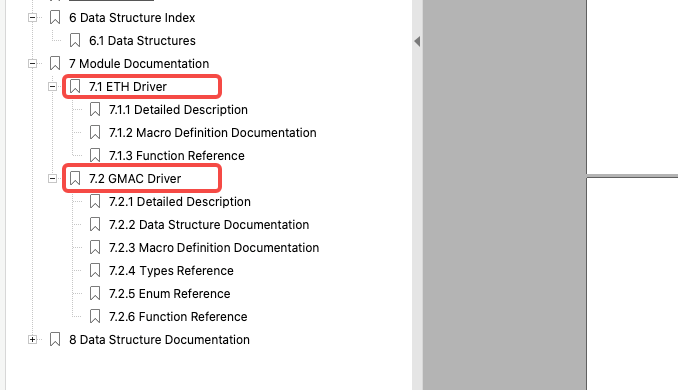The height and width of the screenshot is (390, 678).
Task: Collapse the 7 Module Documentation node
Action: tap(32, 64)
